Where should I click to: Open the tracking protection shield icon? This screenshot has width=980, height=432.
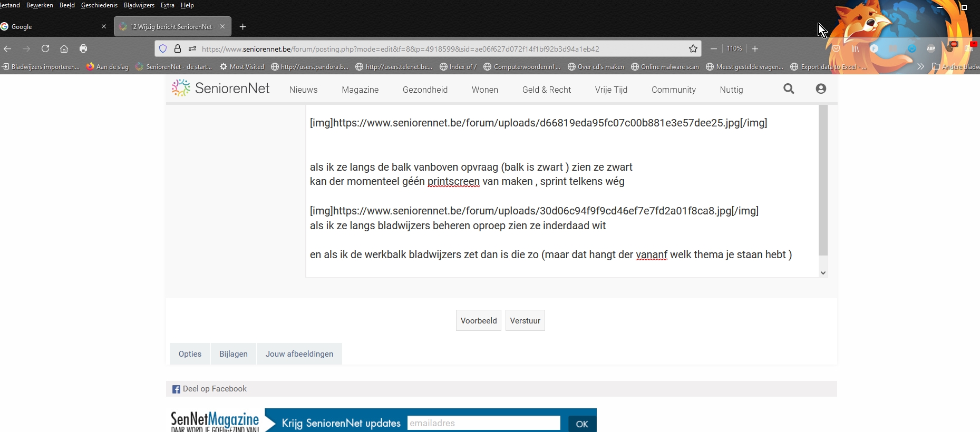pyautogui.click(x=163, y=48)
